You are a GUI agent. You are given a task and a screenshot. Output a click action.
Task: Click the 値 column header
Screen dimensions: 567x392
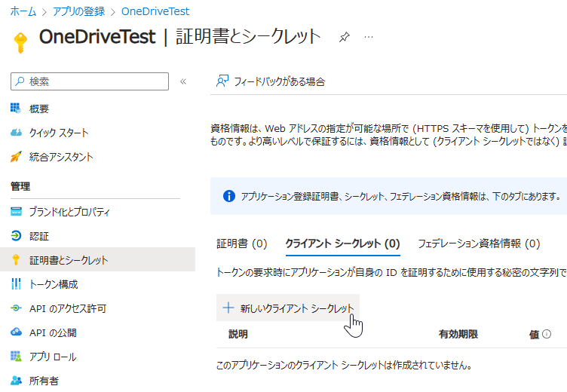click(534, 335)
